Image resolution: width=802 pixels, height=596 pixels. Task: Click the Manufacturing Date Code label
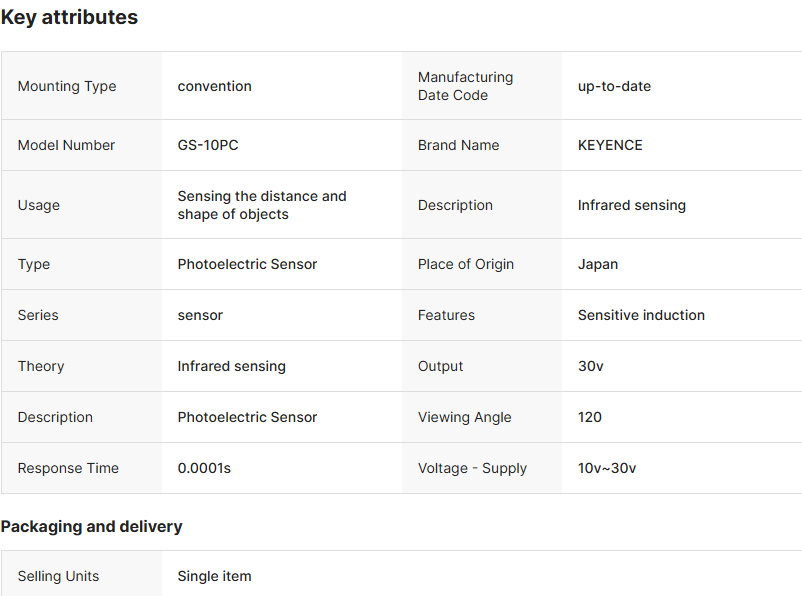[x=466, y=86]
